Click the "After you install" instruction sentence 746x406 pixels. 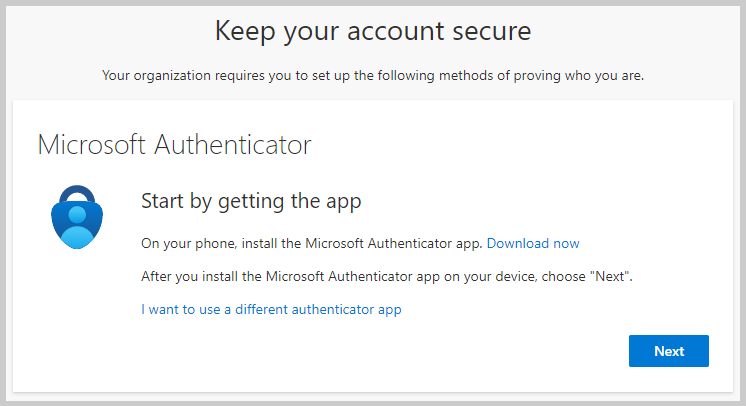[387, 277]
